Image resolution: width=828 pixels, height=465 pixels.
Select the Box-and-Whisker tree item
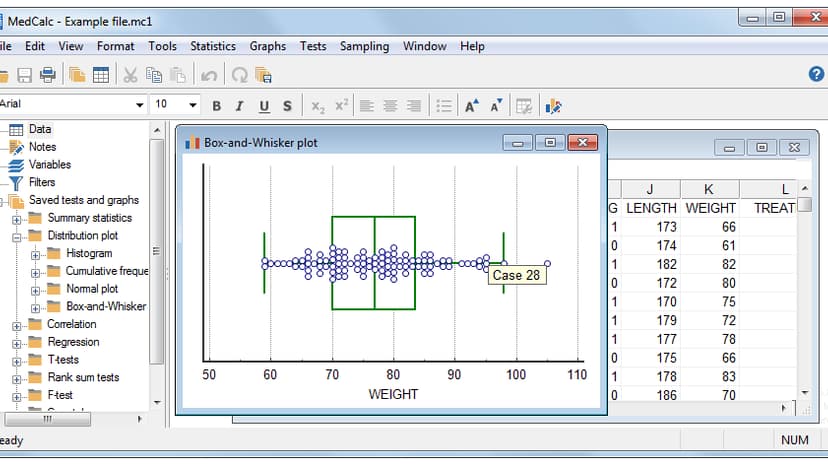pyautogui.click(x=106, y=306)
